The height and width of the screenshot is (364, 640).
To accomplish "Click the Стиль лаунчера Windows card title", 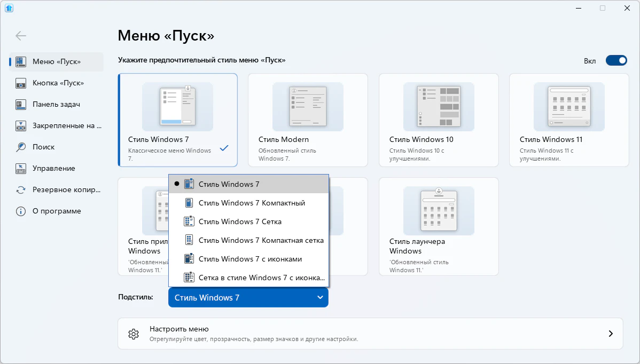I will pos(417,246).
